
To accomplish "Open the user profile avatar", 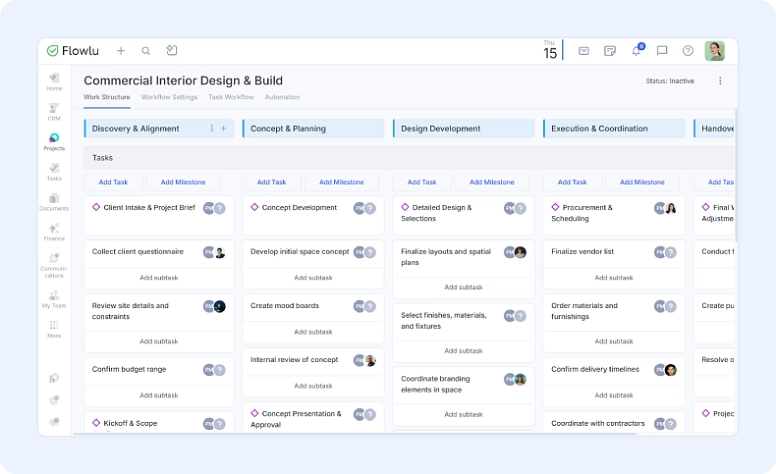I will (714, 50).
